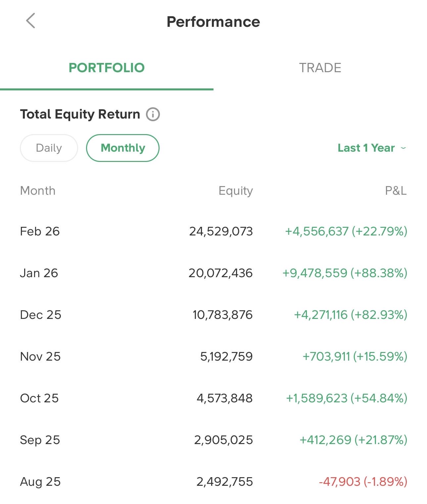Select the Jan 26 row

click(x=39, y=273)
